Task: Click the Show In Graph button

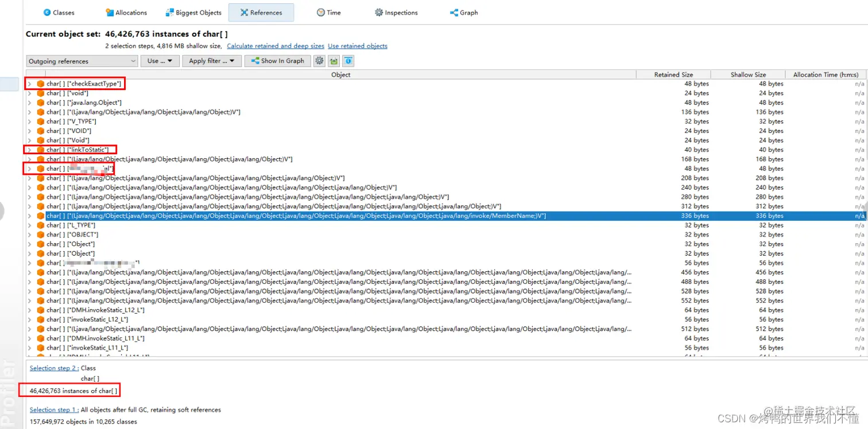Action: tap(278, 61)
